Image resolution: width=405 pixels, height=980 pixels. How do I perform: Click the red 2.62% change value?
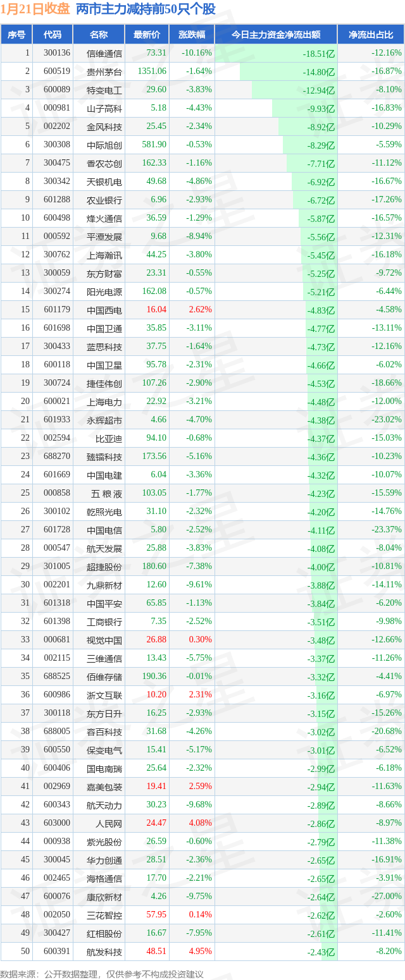pos(200,310)
